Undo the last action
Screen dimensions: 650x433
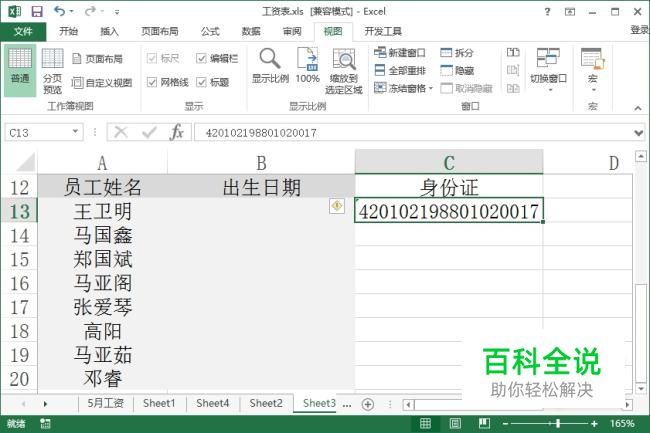click(x=59, y=12)
